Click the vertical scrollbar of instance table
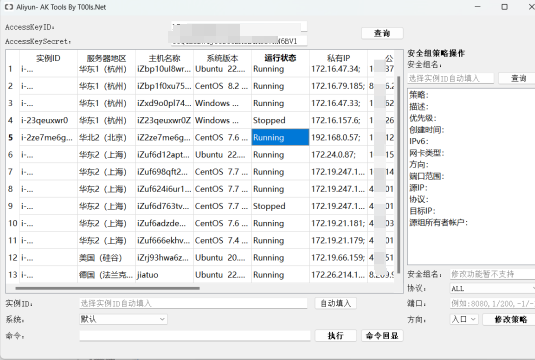The image size is (535, 360). point(399,174)
